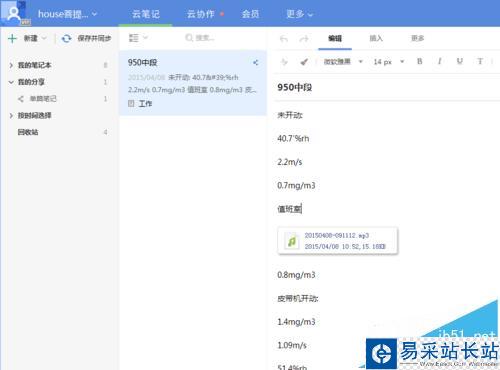This screenshot has width=500, height=370.
Task: Click the search magnifier icon
Action: tap(189, 38)
